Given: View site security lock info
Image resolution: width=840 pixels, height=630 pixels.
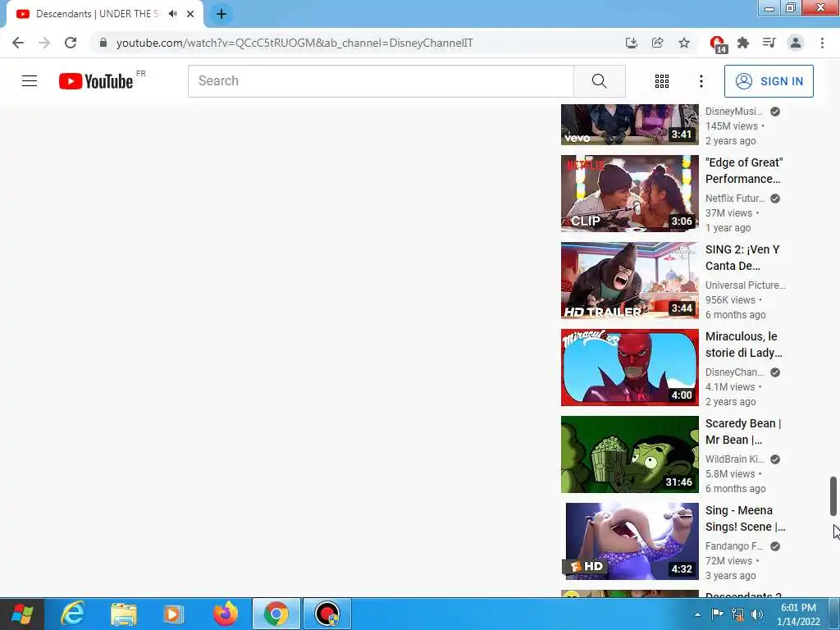Looking at the screenshot, I should [x=103, y=43].
